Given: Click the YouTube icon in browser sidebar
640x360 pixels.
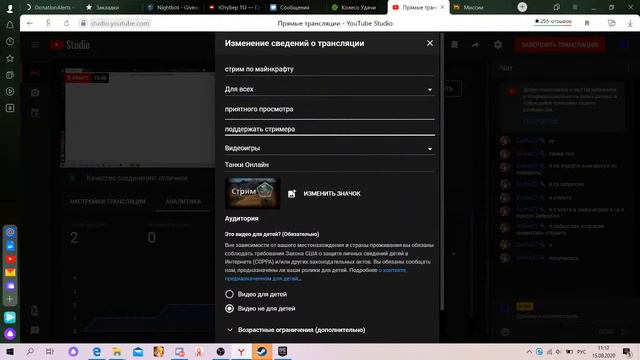Looking at the screenshot, I should (10, 259).
